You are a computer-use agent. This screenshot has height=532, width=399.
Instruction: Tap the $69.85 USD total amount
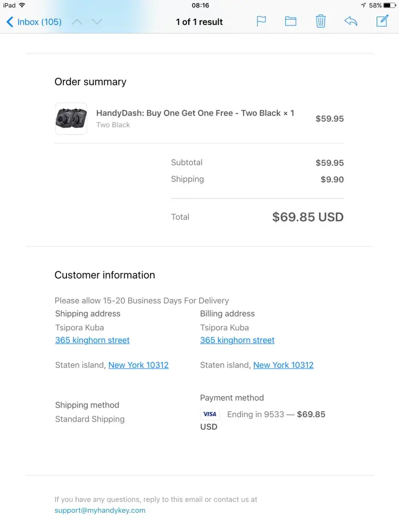[307, 217]
